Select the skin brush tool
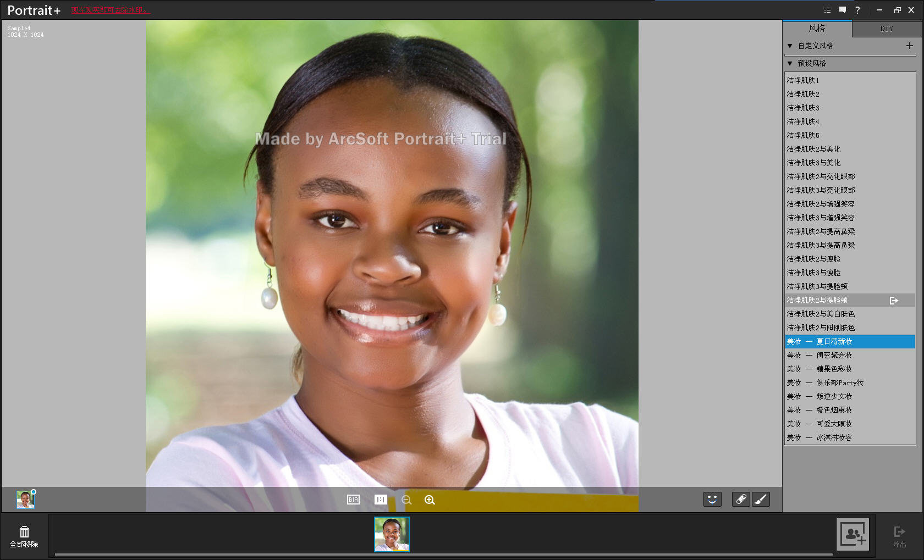Image resolution: width=924 pixels, height=560 pixels. pyautogui.click(x=761, y=499)
